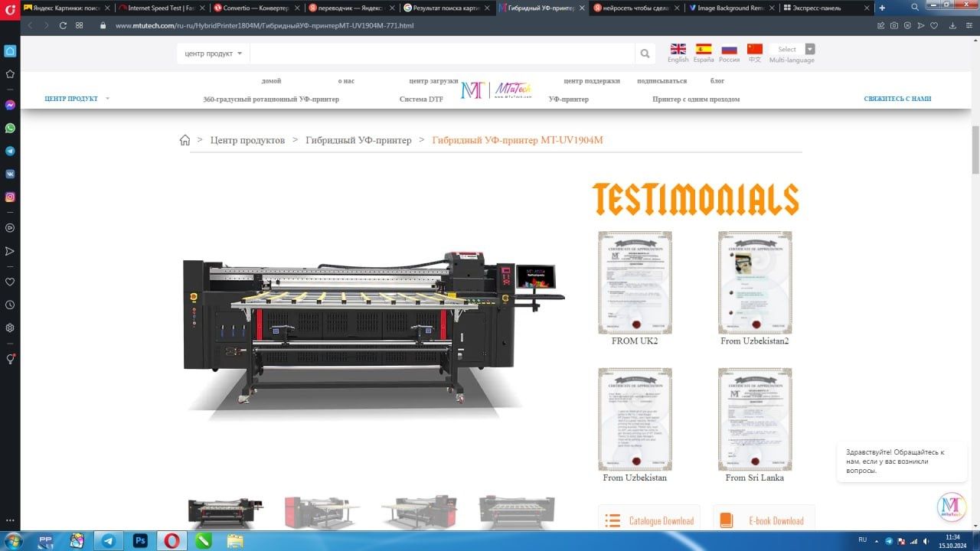
Task: Open Photoshop from taskbar
Action: (140, 540)
